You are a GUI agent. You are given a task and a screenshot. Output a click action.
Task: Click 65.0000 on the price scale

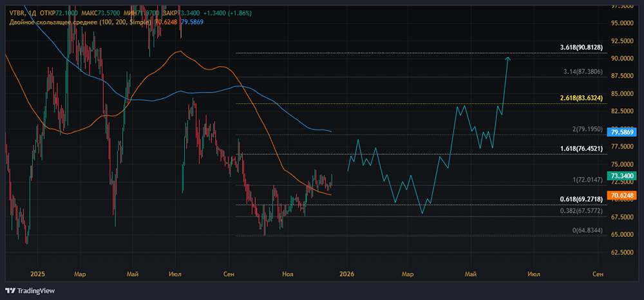pyautogui.click(x=623, y=235)
